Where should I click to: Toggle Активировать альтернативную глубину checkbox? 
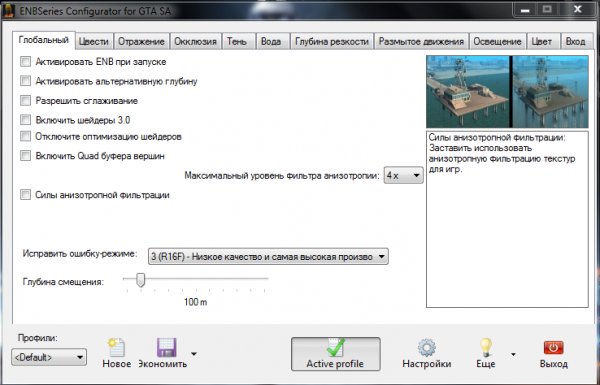[25, 81]
